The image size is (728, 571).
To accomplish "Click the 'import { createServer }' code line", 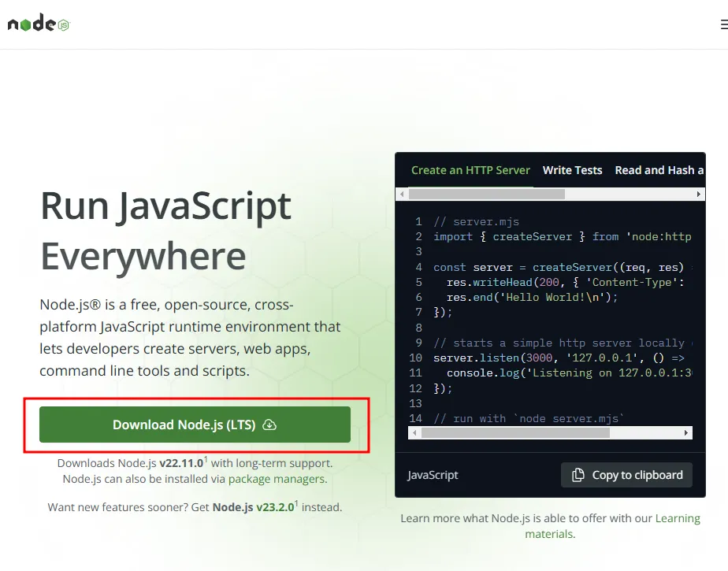I will (563, 237).
